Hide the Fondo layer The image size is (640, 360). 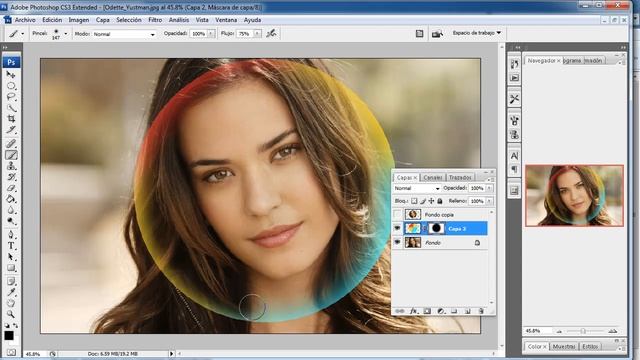tap(397, 242)
